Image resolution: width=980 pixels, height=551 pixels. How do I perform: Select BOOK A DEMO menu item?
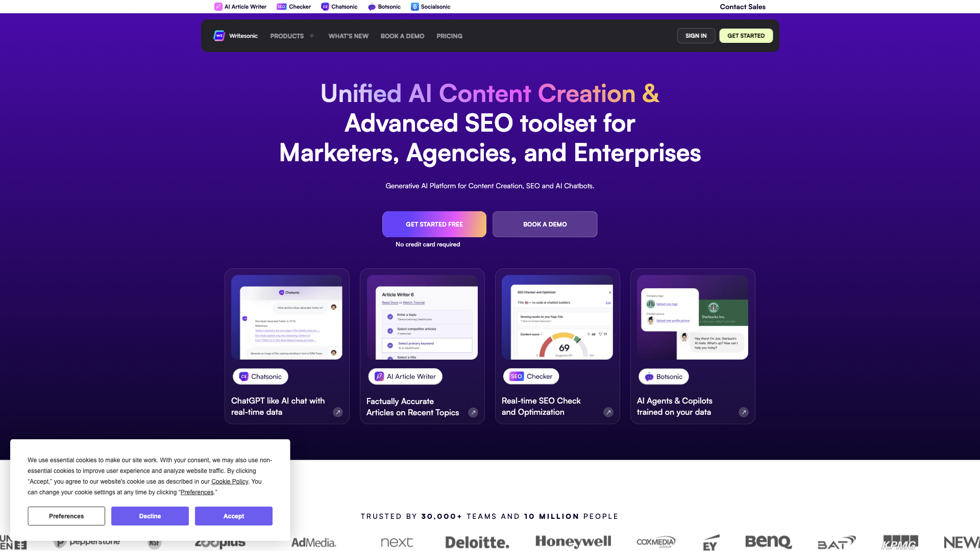point(402,36)
